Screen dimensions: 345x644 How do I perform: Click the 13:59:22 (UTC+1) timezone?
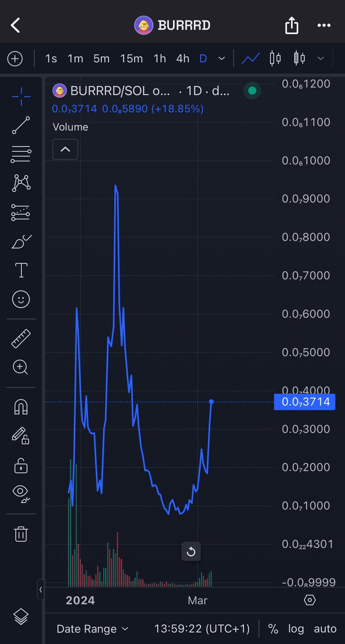pos(203,629)
